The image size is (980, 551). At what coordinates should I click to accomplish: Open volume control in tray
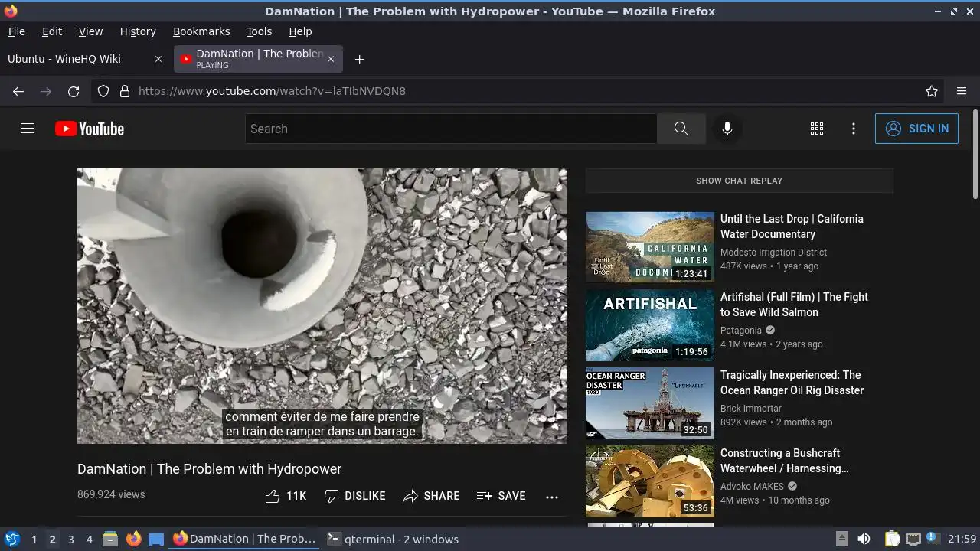tap(864, 539)
